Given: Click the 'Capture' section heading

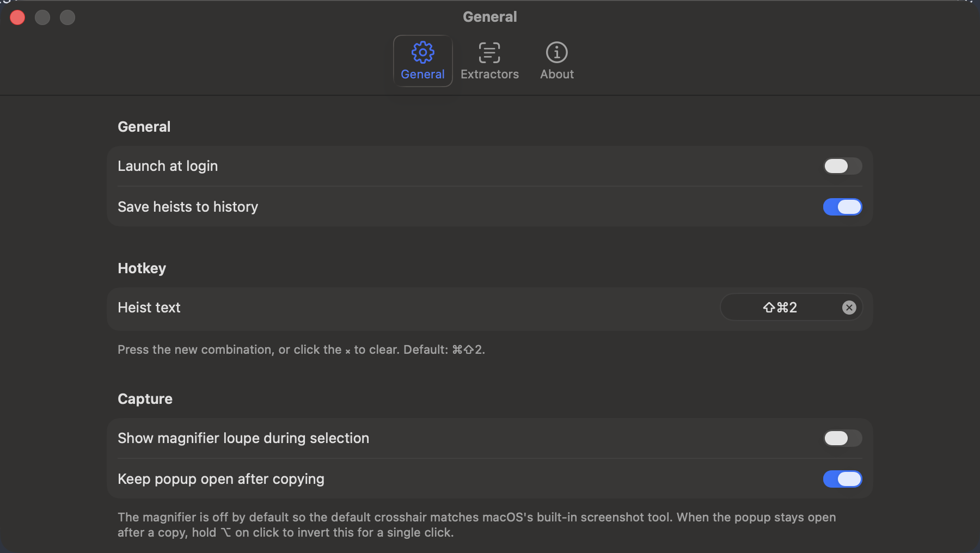Looking at the screenshot, I should point(145,399).
